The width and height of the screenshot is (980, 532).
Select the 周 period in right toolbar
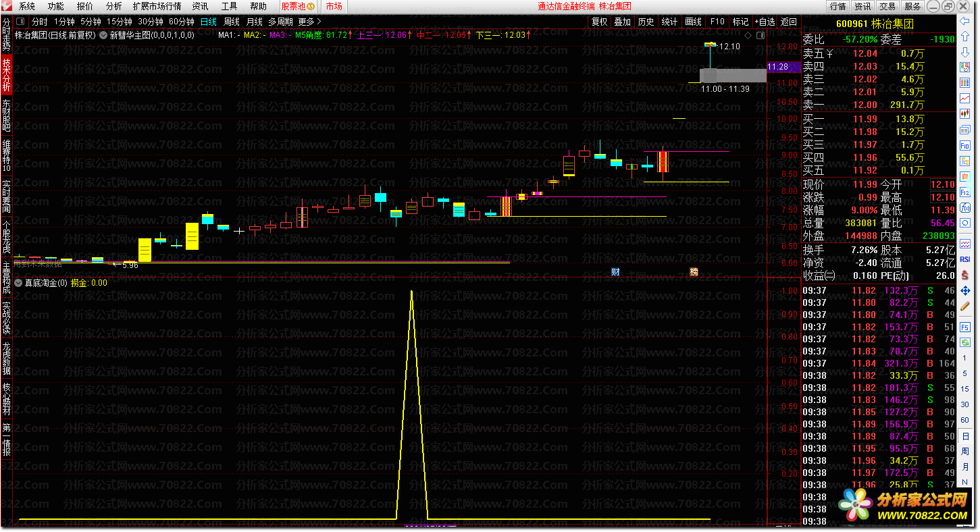coord(965,451)
